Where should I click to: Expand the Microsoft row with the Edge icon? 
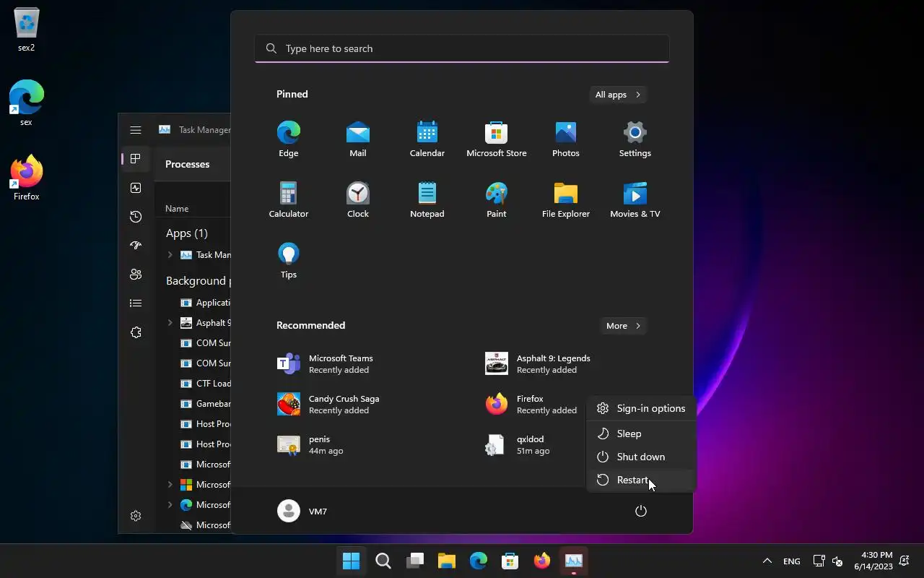(170, 505)
